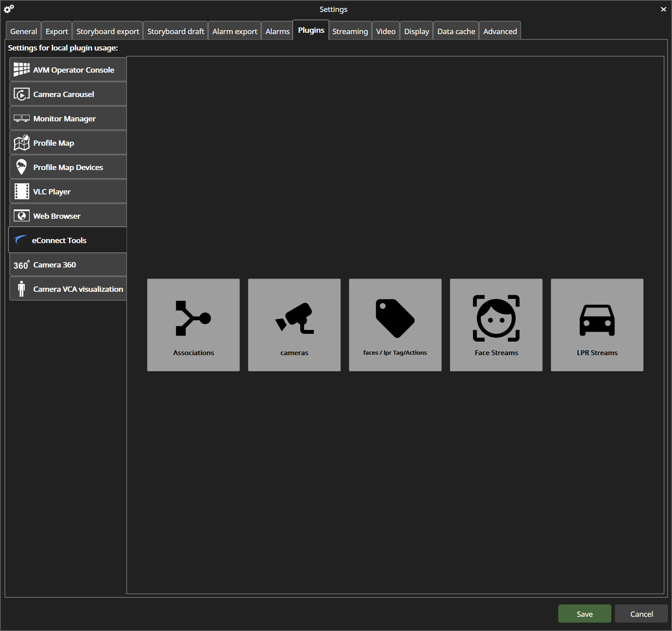Open the LPR Streams tool
672x631 pixels.
(x=597, y=325)
